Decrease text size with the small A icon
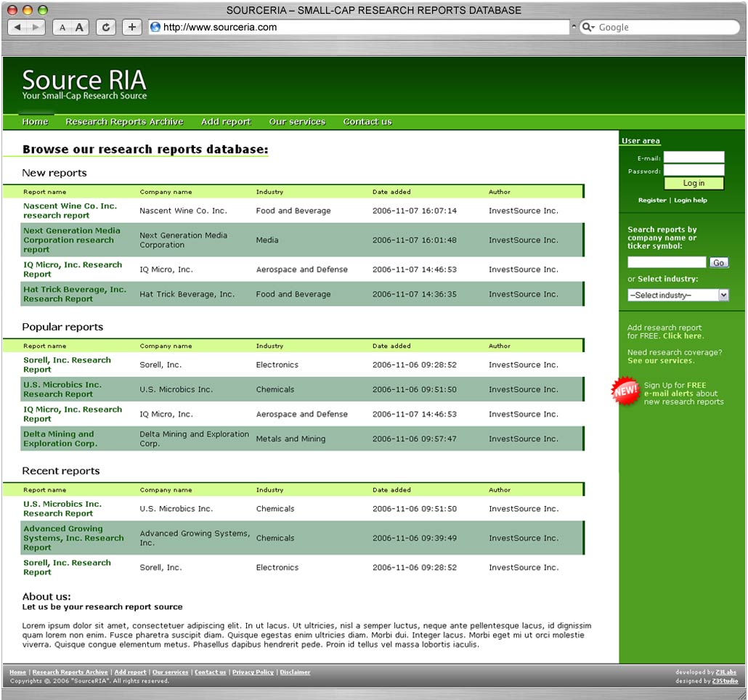Screen dimensions: 748x700 pos(62,27)
